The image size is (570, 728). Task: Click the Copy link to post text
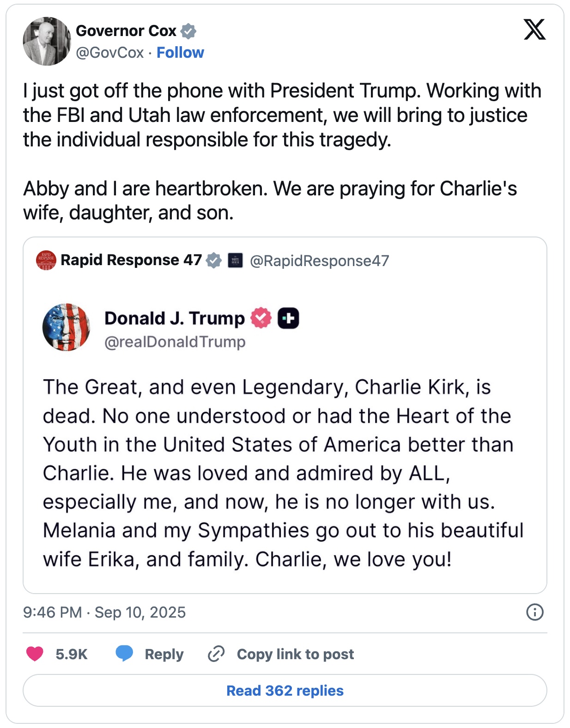pyautogui.click(x=295, y=654)
